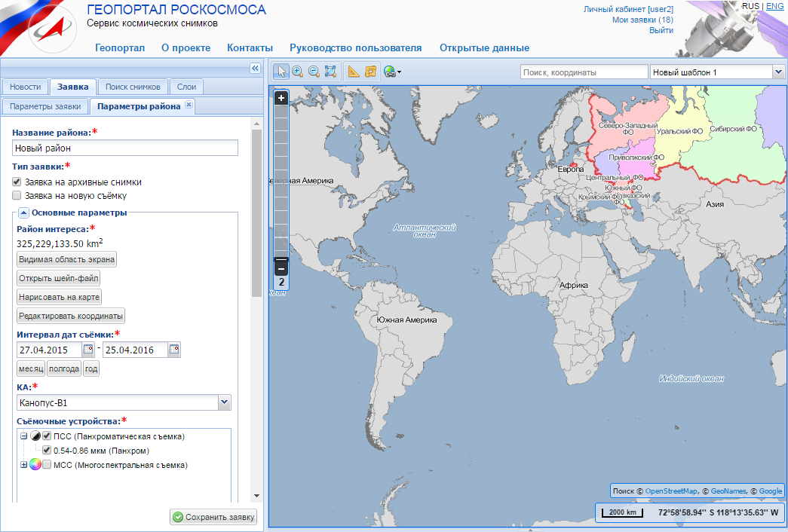Collapse the ПСС tree node
The image size is (788, 532).
23,436
